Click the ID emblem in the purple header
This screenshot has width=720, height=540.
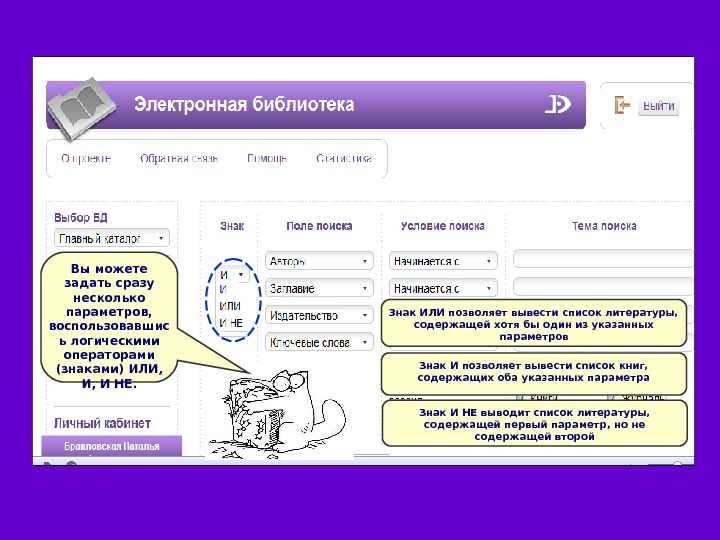(x=557, y=104)
